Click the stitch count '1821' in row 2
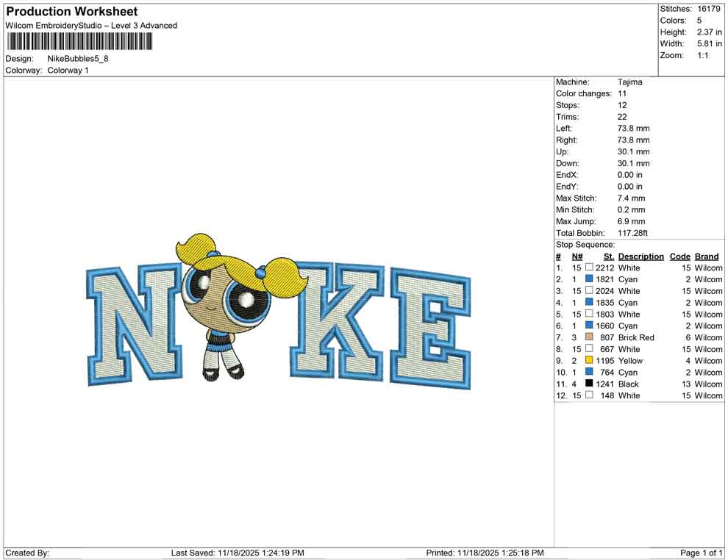 pos(605,279)
